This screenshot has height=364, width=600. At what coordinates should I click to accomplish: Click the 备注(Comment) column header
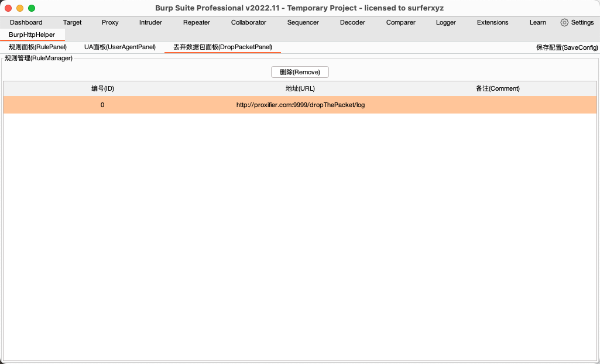498,89
